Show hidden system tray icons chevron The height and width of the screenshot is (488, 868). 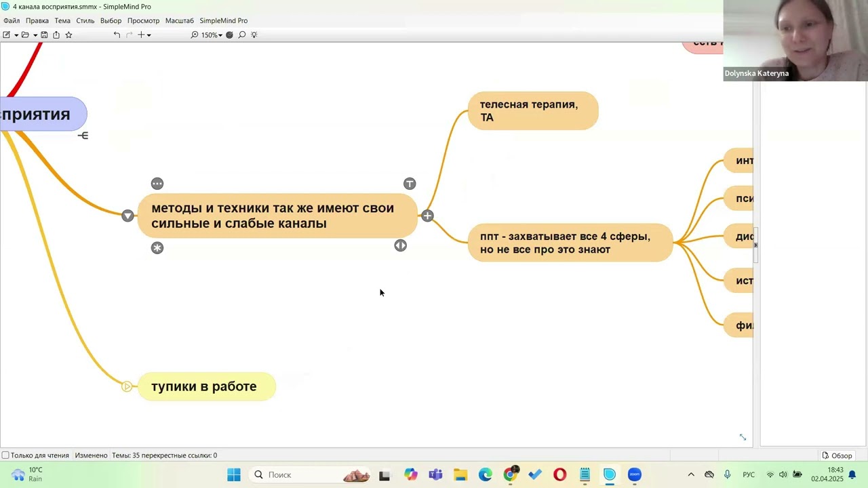pyautogui.click(x=691, y=474)
